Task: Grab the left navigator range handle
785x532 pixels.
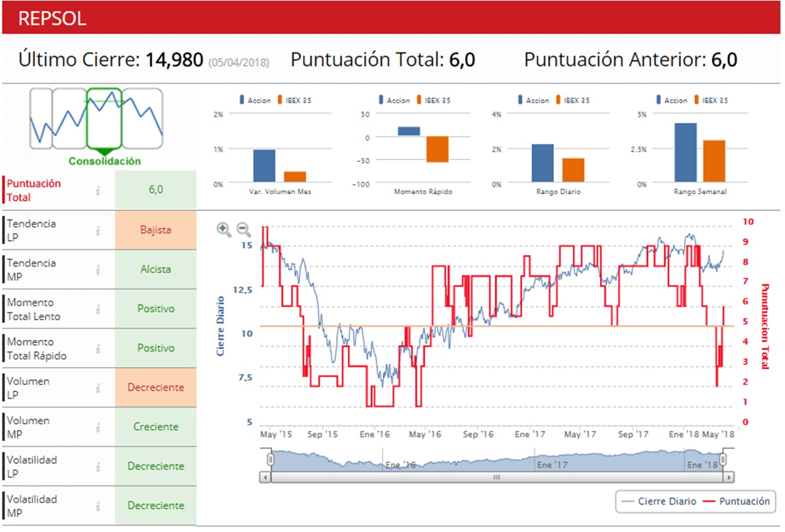Action: 270,460
